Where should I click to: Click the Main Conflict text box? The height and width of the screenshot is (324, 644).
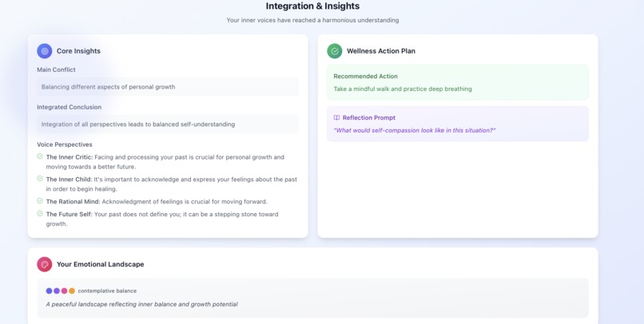point(168,87)
